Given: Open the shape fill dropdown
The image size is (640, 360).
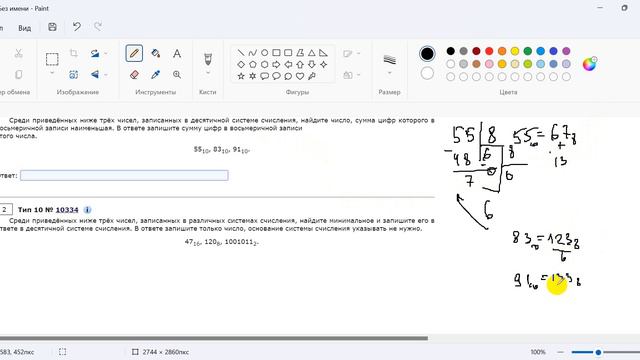Looking at the screenshot, I should 351,75.
